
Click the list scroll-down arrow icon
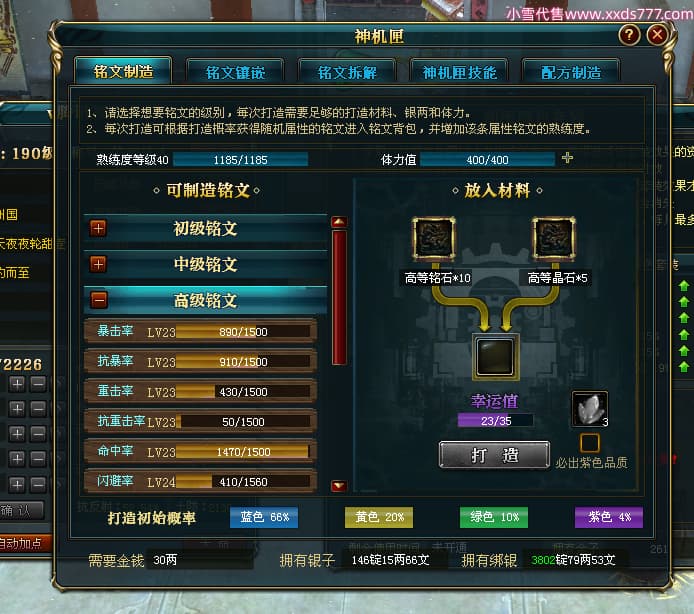point(339,486)
